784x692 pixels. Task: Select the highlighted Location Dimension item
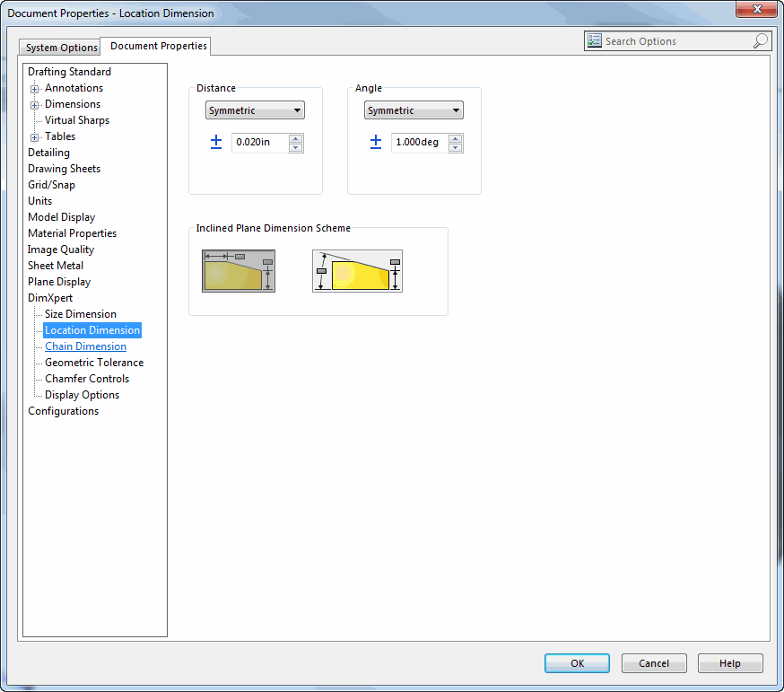(92, 330)
